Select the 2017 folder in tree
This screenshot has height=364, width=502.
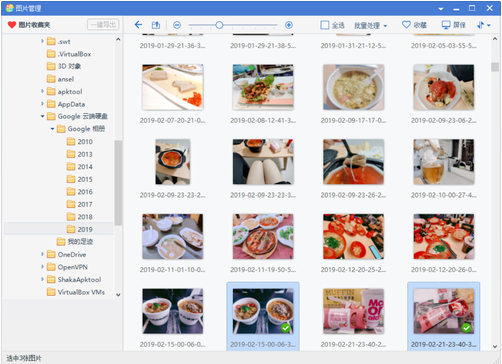80,204
